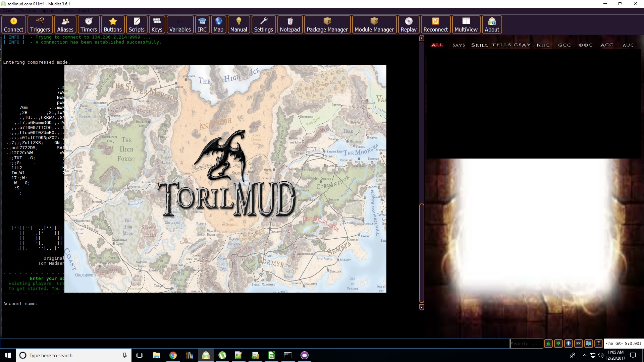Search earlier results with green up arrow
This screenshot has width=644, height=362.
[548, 344]
